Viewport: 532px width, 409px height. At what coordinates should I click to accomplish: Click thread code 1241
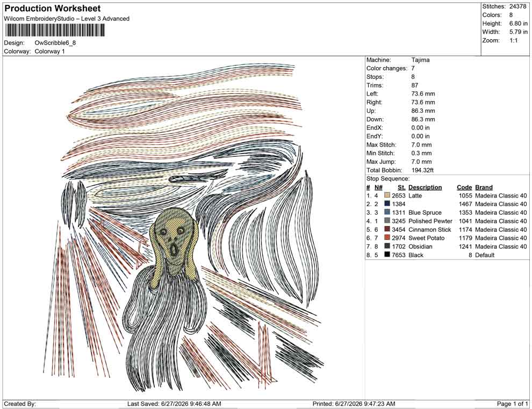tap(465, 246)
